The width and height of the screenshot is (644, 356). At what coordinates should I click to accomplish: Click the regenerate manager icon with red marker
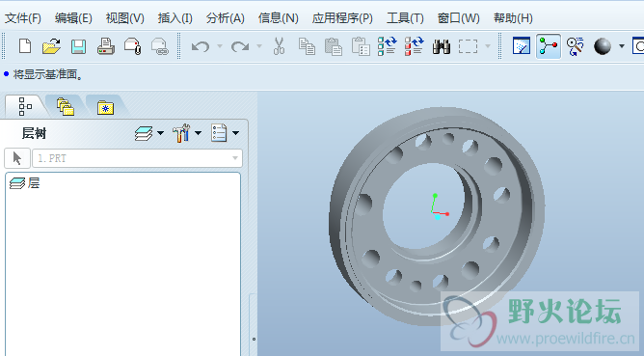[x=414, y=46]
